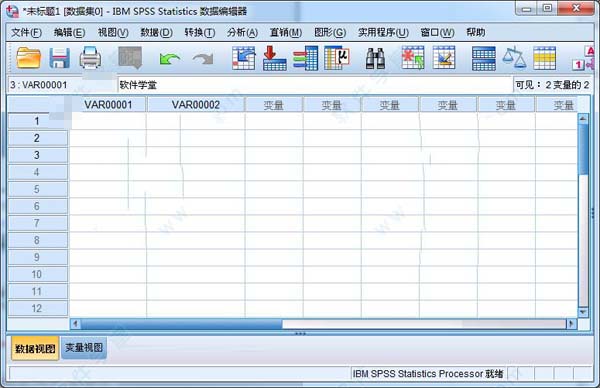This screenshot has width=600, height=388.
Task: Open the Recall recent dialogs icon
Action: pos(130,58)
